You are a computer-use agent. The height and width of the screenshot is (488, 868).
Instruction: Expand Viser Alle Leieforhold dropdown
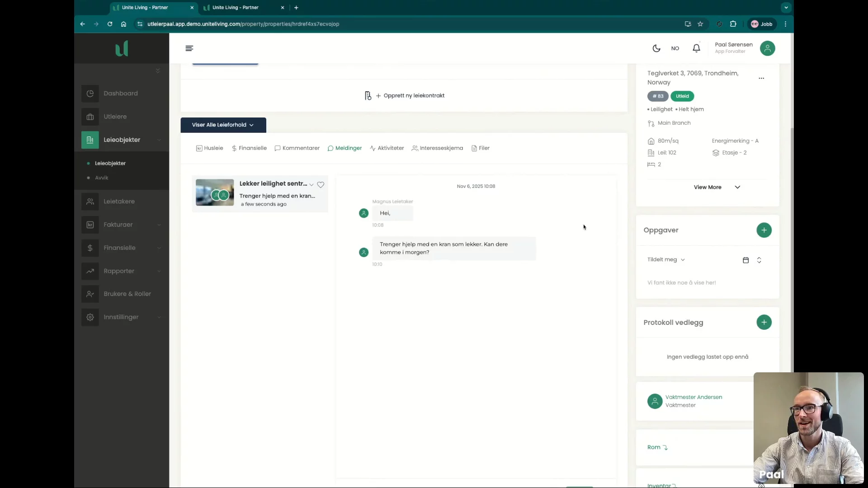(x=223, y=125)
